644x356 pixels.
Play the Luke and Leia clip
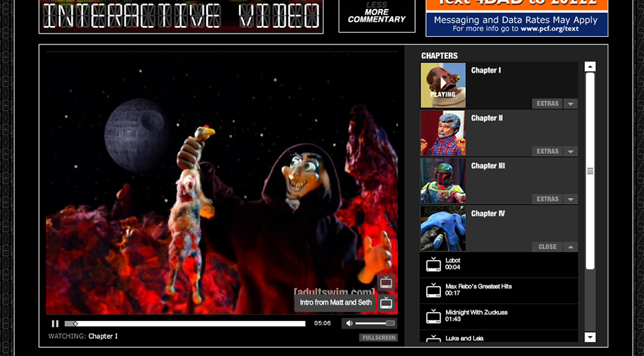coord(499,336)
